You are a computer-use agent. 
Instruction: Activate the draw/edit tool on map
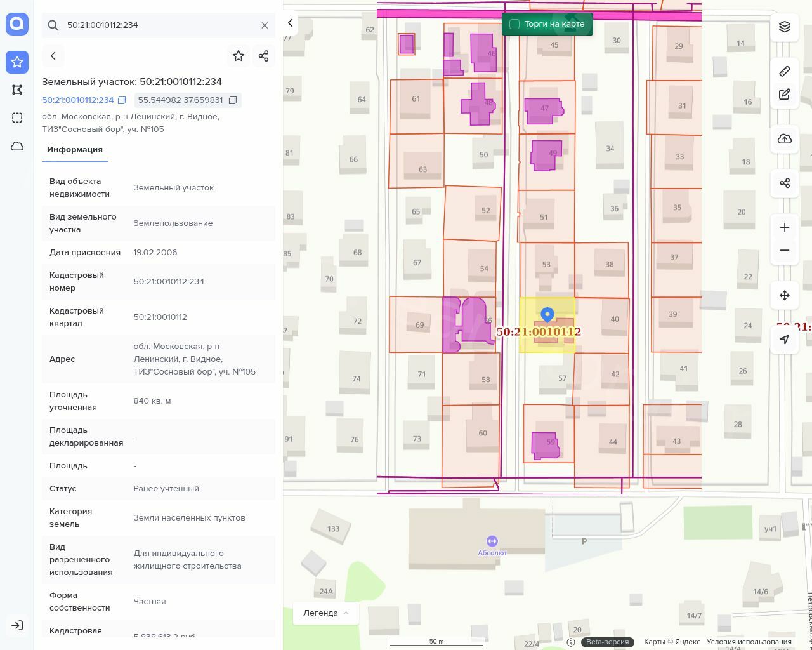[x=785, y=95]
